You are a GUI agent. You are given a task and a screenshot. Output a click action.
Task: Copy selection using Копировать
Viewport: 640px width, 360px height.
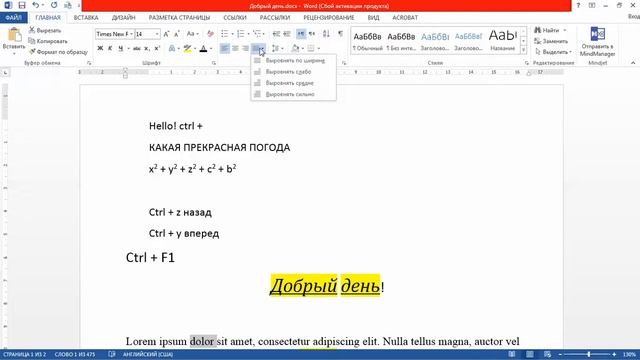(x=48, y=41)
